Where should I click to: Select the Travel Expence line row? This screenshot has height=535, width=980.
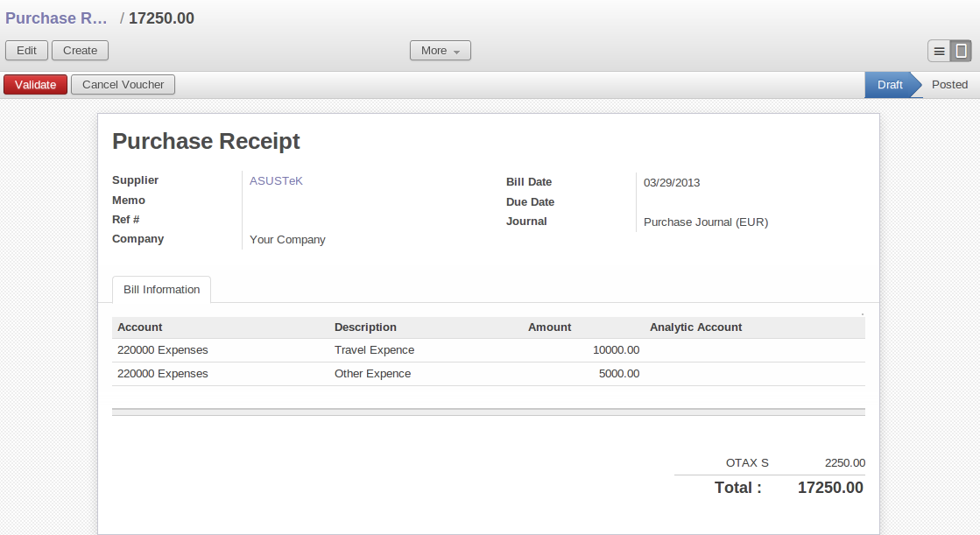coord(374,350)
